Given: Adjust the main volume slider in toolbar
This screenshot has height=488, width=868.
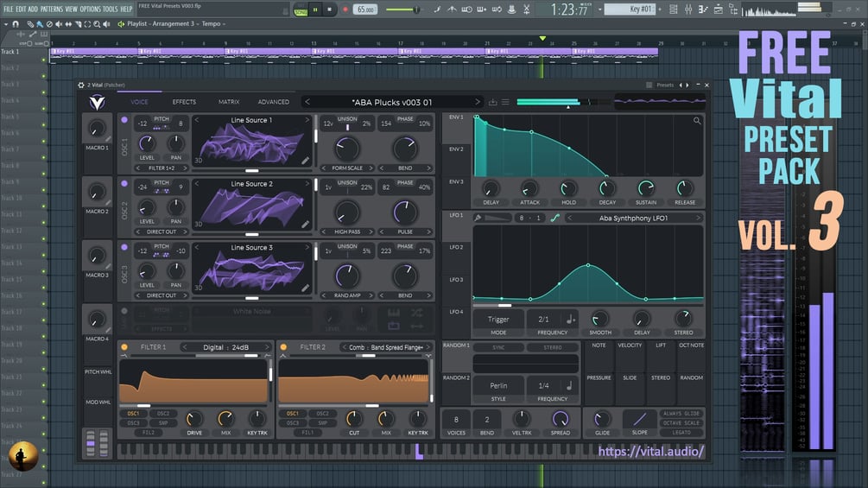Looking at the screenshot, I should 402,10.
